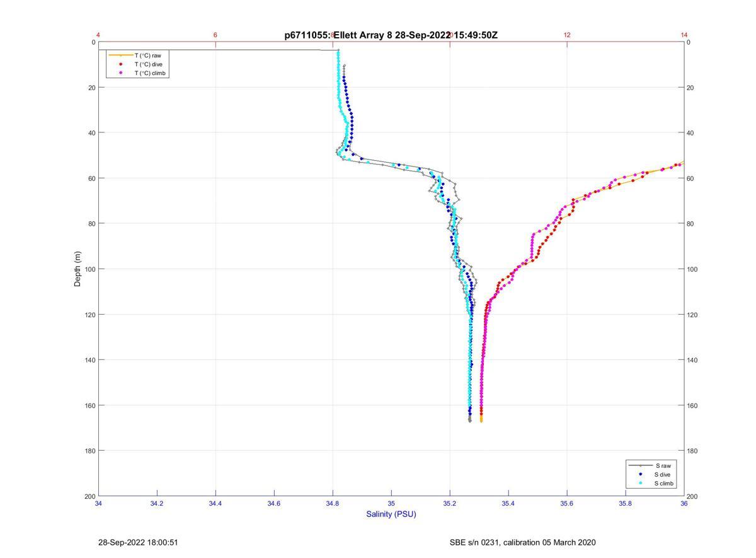
Task: Click the '160' tick on left depth axis
Action: pyautogui.click(x=89, y=405)
